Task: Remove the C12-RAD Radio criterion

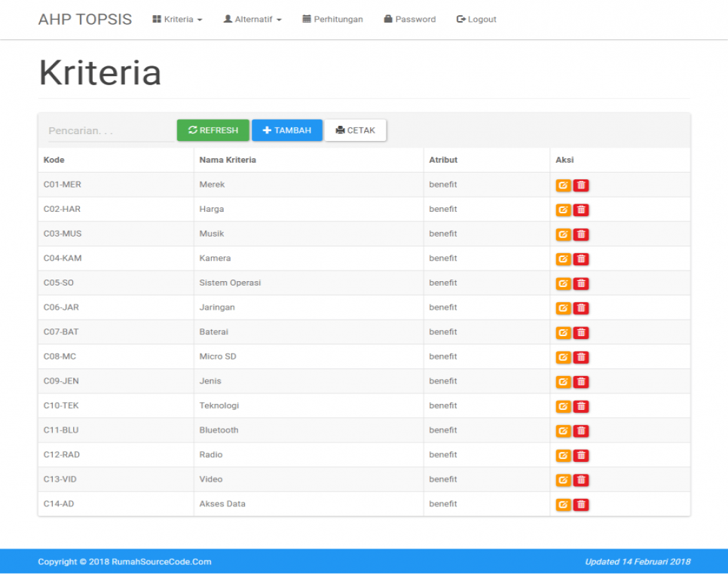Action: tap(581, 456)
